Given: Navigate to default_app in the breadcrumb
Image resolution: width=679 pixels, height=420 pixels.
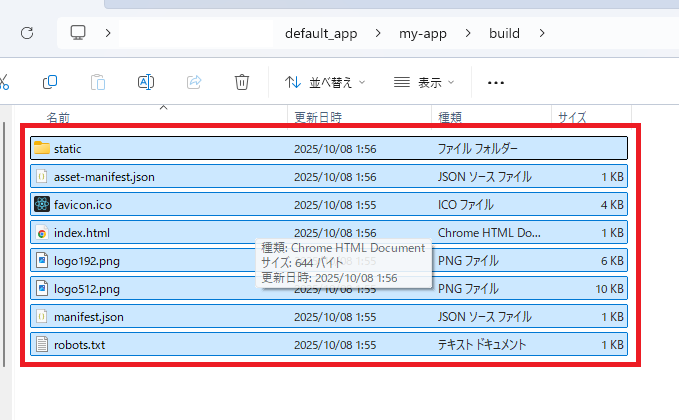Looking at the screenshot, I should point(321,33).
